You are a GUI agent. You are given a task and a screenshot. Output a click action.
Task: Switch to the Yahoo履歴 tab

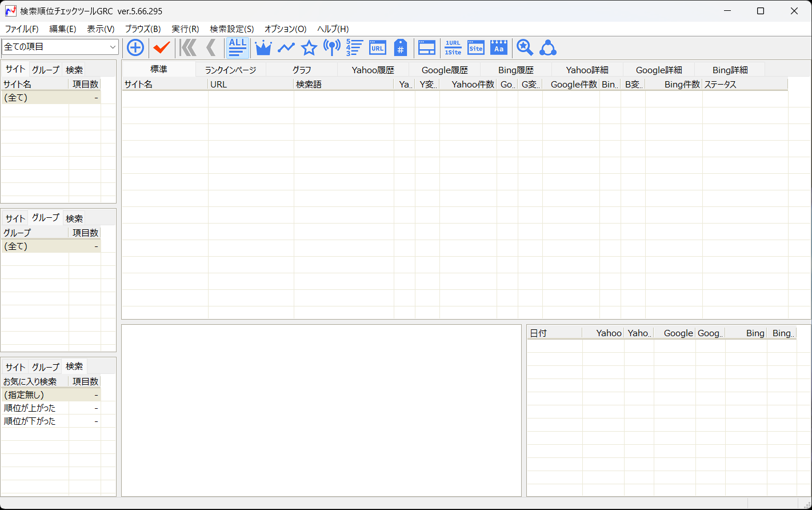pos(373,70)
